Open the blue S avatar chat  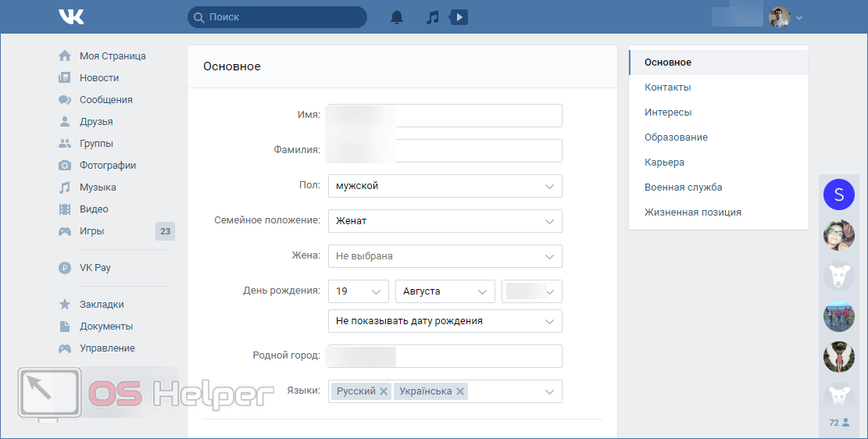[x=838, y=195]
